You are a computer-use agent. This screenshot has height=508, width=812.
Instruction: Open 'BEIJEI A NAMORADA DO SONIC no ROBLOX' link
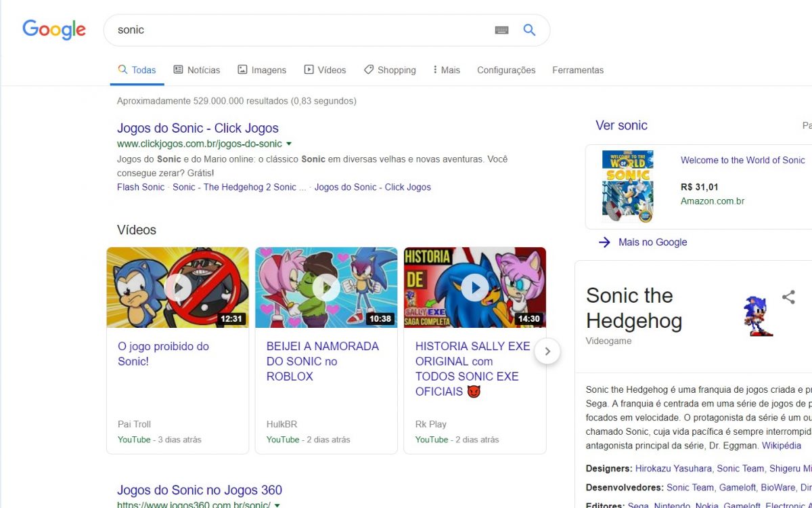pos(323,361)
